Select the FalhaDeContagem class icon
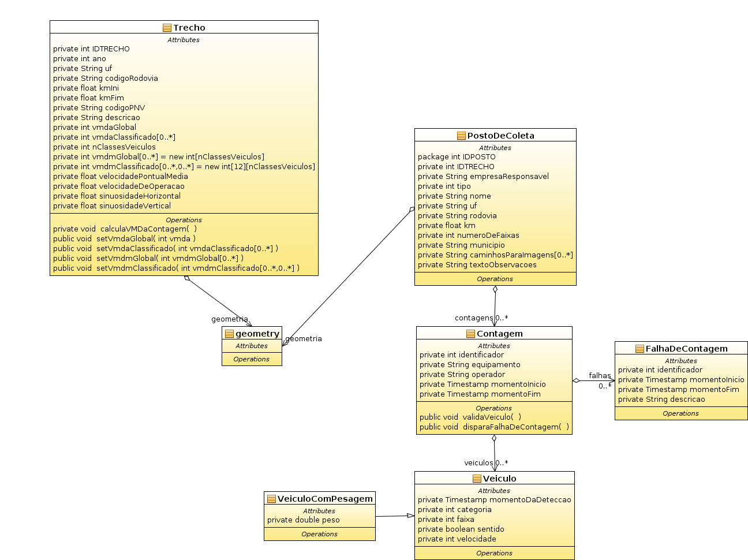 point(639,349)
